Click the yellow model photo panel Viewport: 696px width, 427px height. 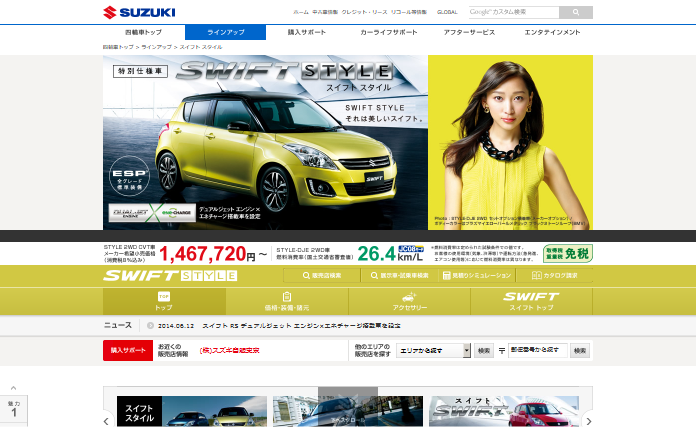[510, 142]
